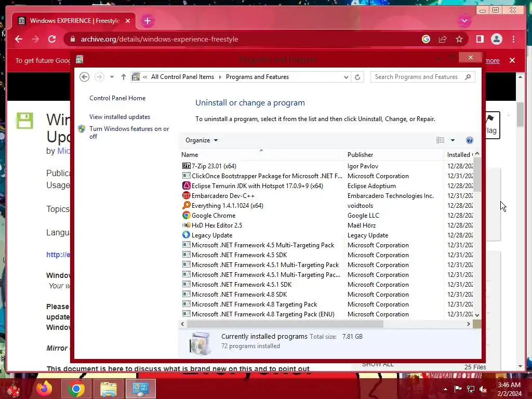Refresh the Programs and Features list
Screen dimensions: 532x399
[x=357, y=77]
